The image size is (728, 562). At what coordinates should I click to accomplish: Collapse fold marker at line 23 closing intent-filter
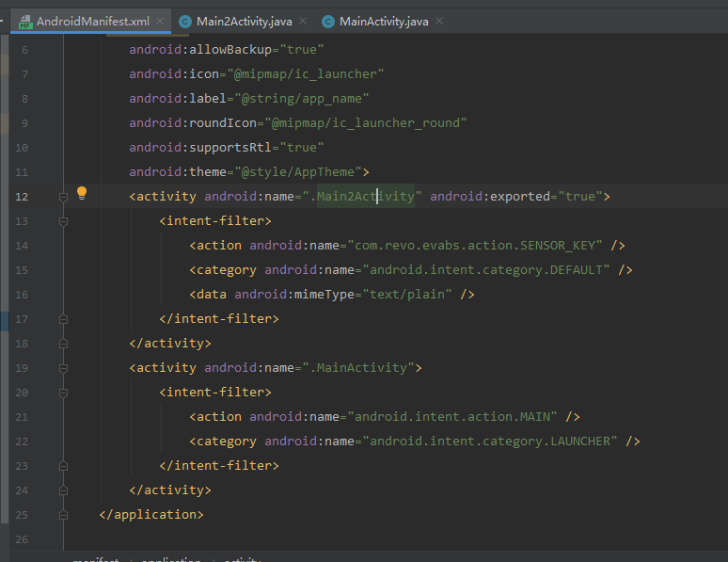64,466
